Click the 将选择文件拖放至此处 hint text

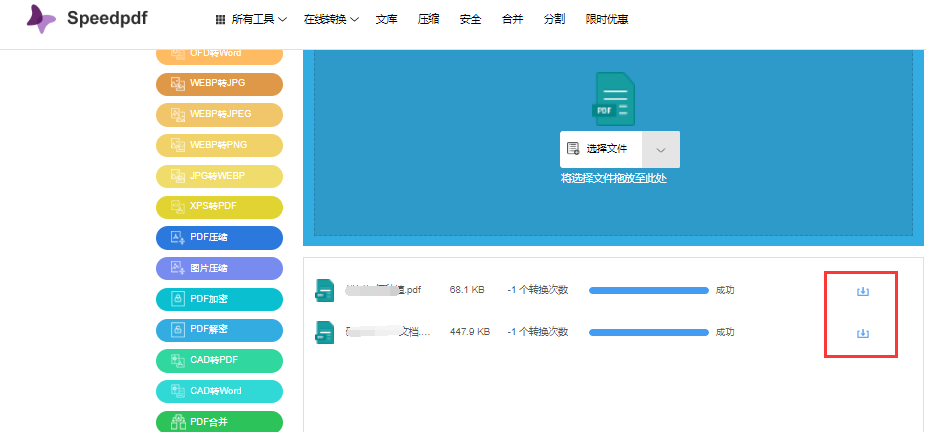click(614, 178)
